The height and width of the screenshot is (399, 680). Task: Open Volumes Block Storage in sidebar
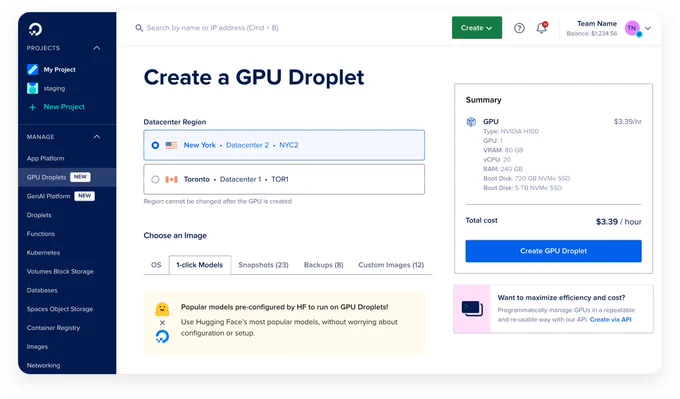click(60, 271)
